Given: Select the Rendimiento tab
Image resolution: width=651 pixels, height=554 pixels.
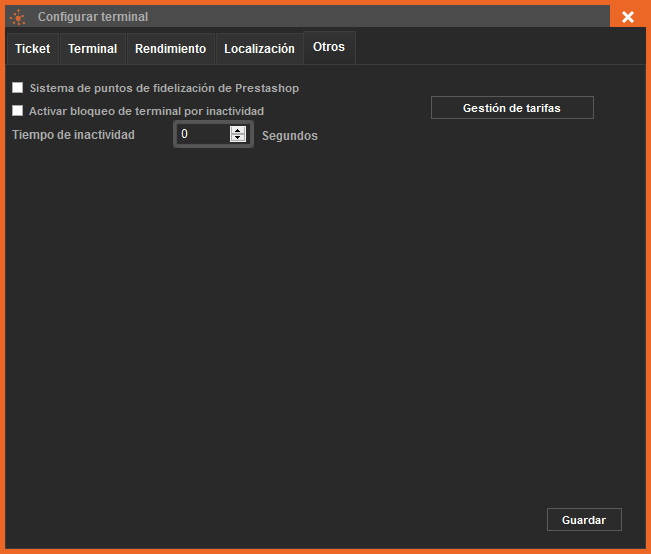Looking at the screenshot, I should tap(170, 49).
